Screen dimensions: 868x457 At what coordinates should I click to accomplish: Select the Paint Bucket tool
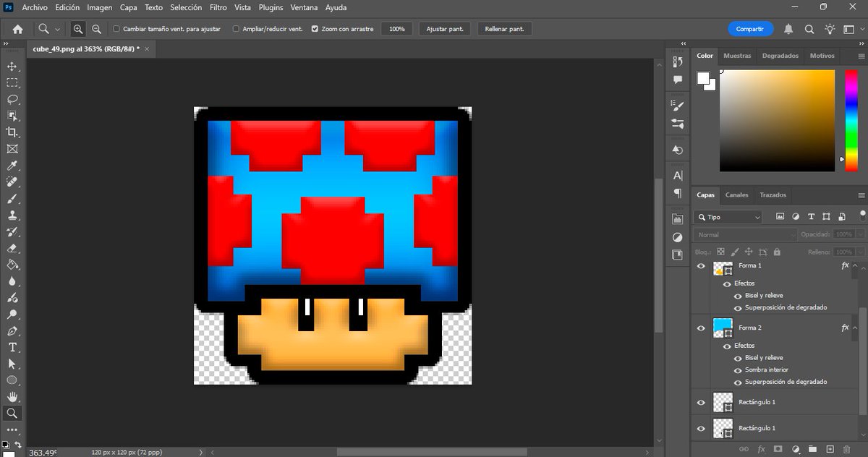[x=12, y=265]
